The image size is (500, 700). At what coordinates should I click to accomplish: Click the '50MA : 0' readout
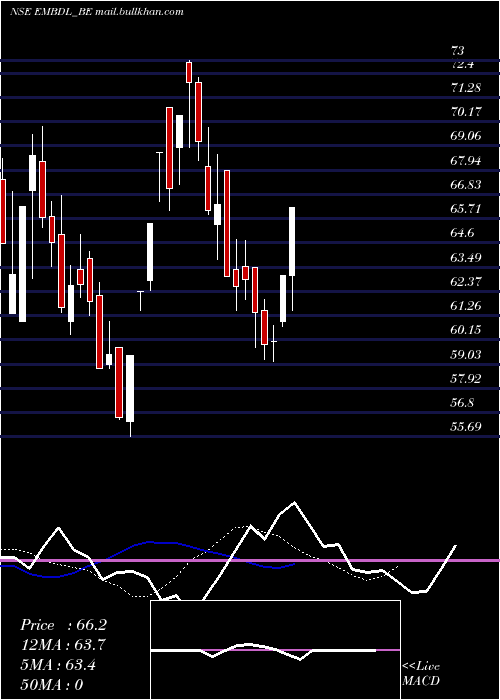[52, 685]
